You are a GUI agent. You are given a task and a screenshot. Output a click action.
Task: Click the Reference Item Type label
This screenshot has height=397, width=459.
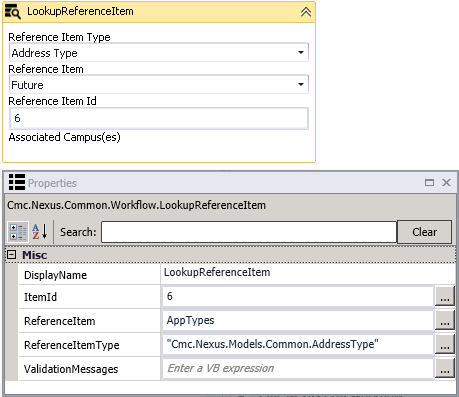(59, 37)
